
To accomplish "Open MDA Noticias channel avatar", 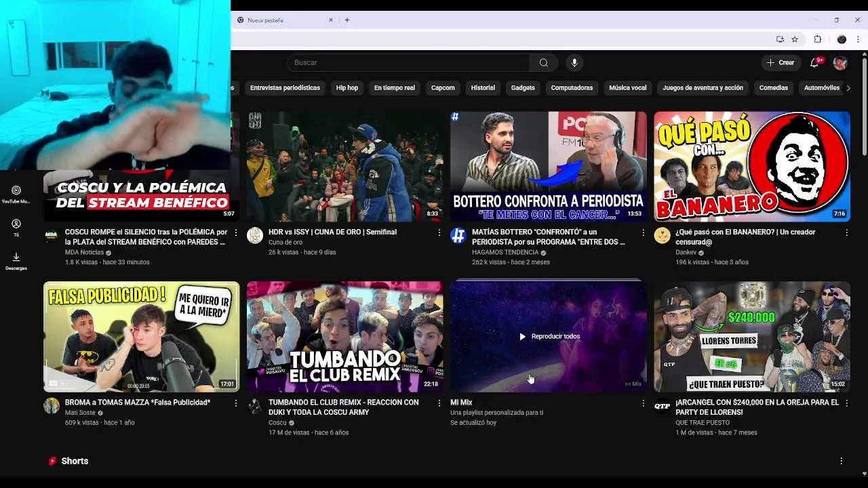I will pyautogui.click(x=52, y=236).
